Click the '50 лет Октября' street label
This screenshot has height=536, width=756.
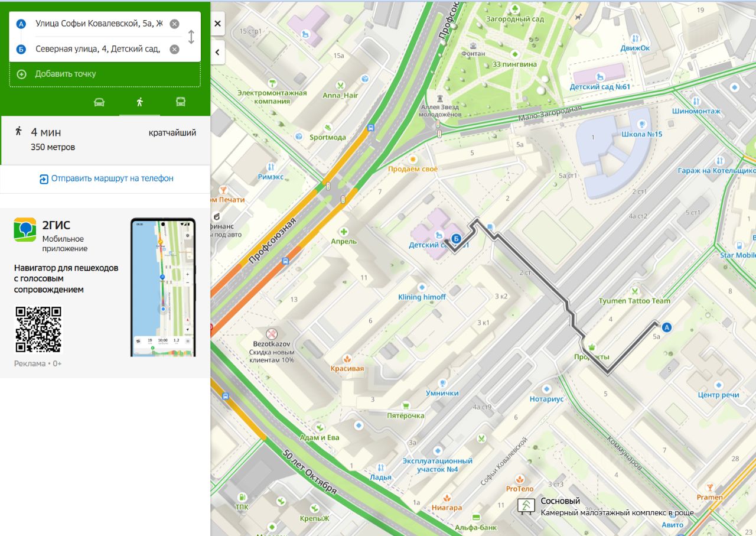[309, 473]
